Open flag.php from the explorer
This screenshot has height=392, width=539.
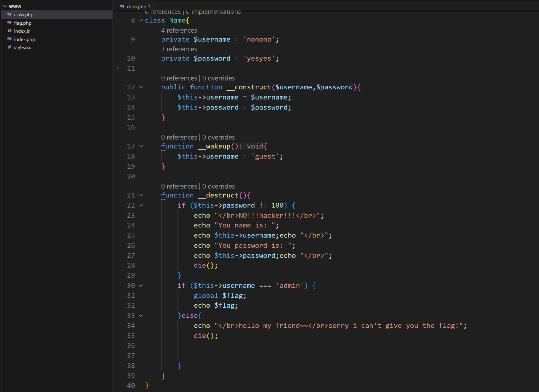[x=57, y=23]
